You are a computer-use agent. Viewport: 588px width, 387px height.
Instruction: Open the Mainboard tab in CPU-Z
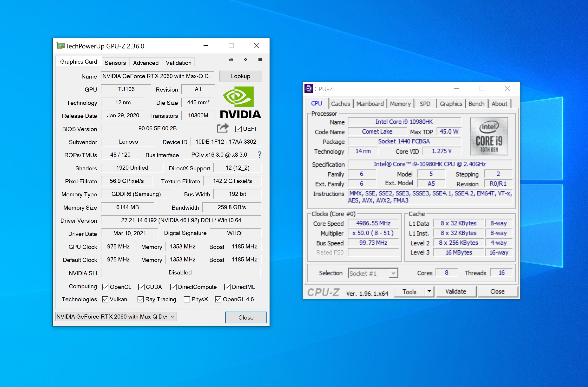370,104
